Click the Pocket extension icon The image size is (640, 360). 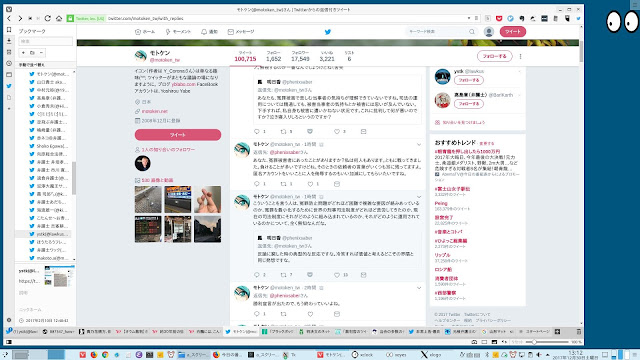(499, 18)
